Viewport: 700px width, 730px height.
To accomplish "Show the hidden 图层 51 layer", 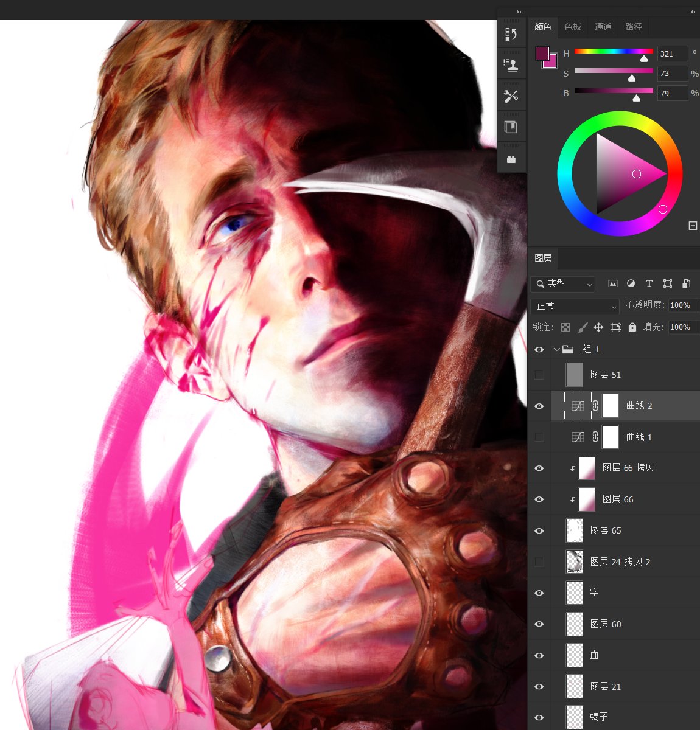I will click(x=539, y=375).
